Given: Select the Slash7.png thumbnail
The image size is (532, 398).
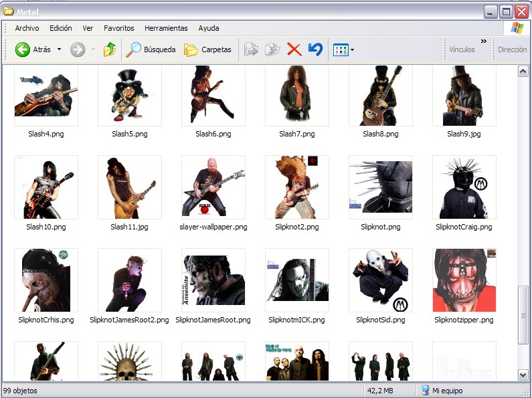Looking at the screenshot, I should (x=297, y=96).
